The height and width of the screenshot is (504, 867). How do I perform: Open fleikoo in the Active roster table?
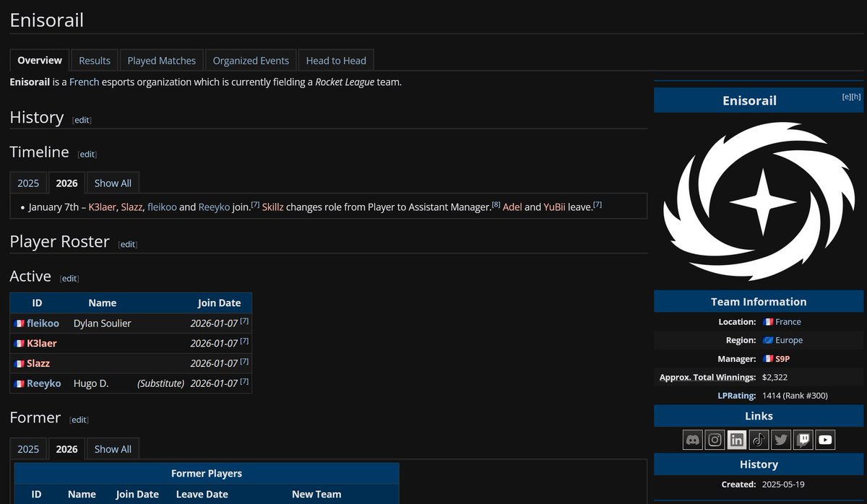(43, 323)
